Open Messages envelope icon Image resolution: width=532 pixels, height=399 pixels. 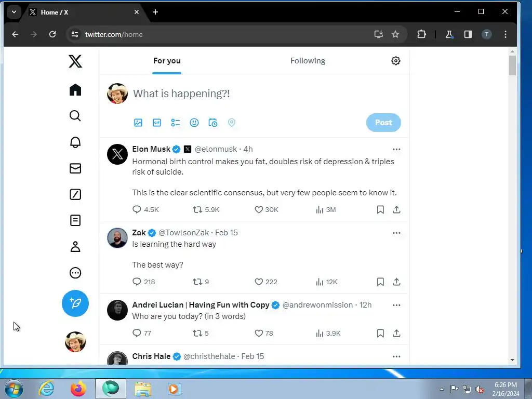(75, 168)
